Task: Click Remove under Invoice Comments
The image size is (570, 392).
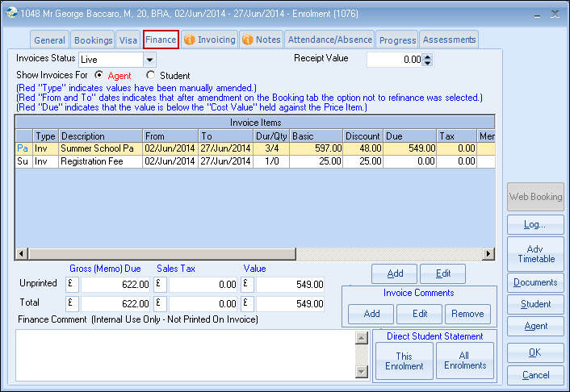Action: click(x=467, y=314)
